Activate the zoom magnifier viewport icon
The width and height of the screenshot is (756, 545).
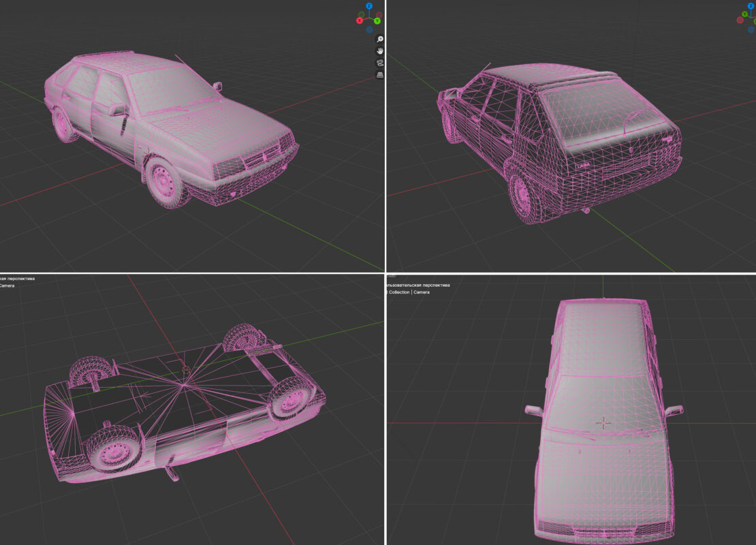point(380,39)
